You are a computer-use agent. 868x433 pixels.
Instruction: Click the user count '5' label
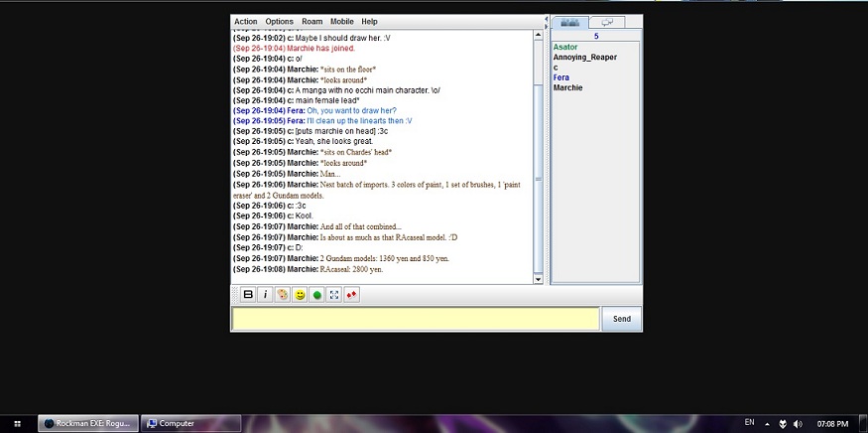click(596, 36)
